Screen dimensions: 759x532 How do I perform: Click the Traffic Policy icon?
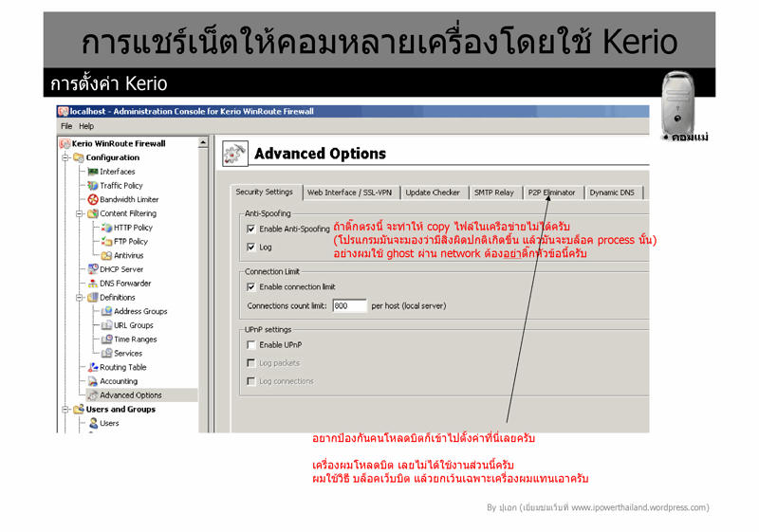pos(93,186)
